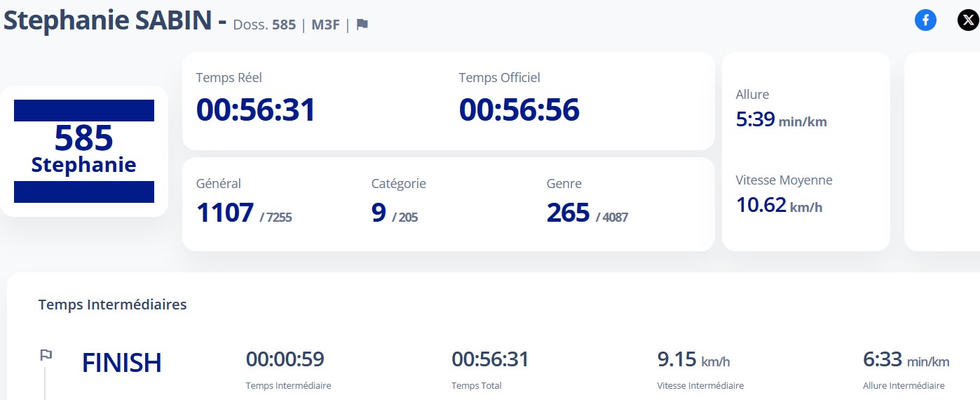This screenshot has width=980, height=400.
Task: Select the 585 Stephanie bib card
Action: click(x=84, y=151)
